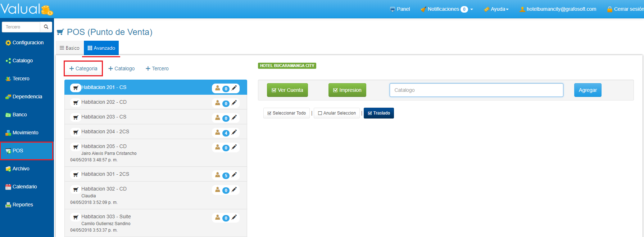The image size is (644, 237).
Task: Open Configuracion from the sidebar gear icon
Action: pyautogui.click(x=8, y=43)
